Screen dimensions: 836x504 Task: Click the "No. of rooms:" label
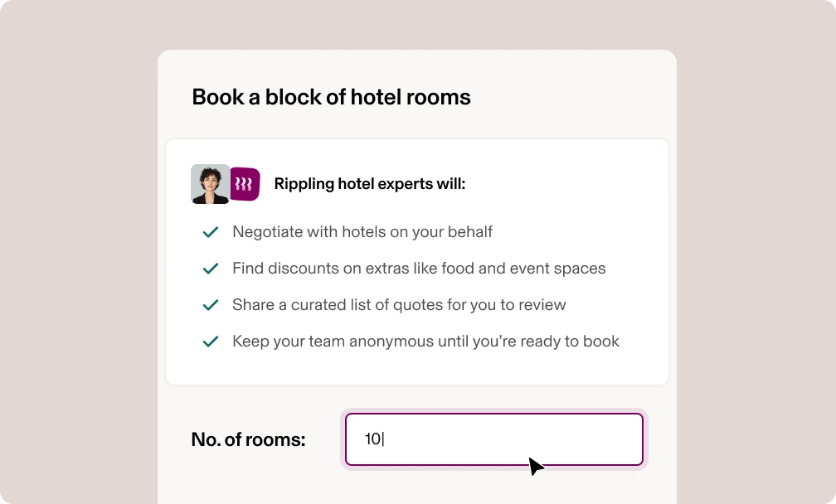point(248,439)
